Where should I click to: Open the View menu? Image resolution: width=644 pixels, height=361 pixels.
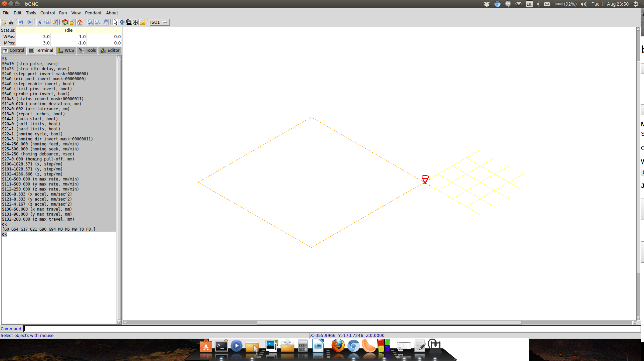pos(76,13)
